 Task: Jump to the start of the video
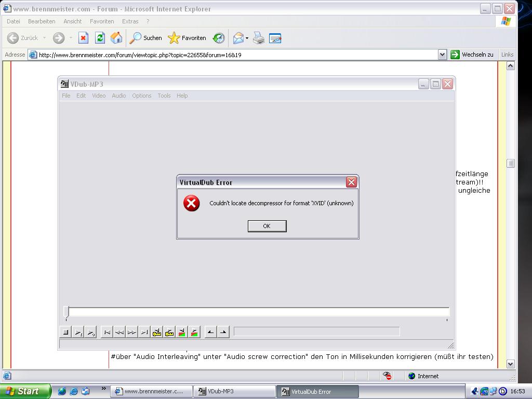tap(107, 332)
